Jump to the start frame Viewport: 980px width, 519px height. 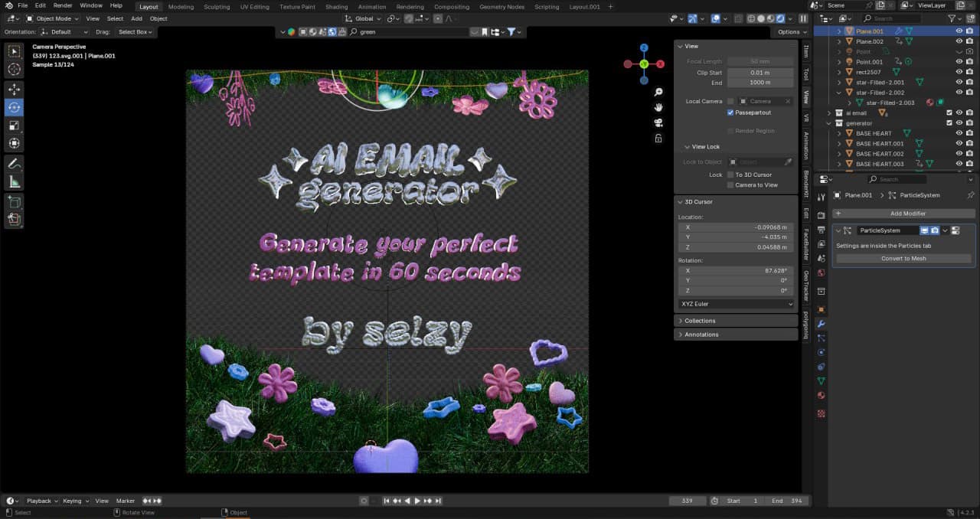[x=387, y=501]
